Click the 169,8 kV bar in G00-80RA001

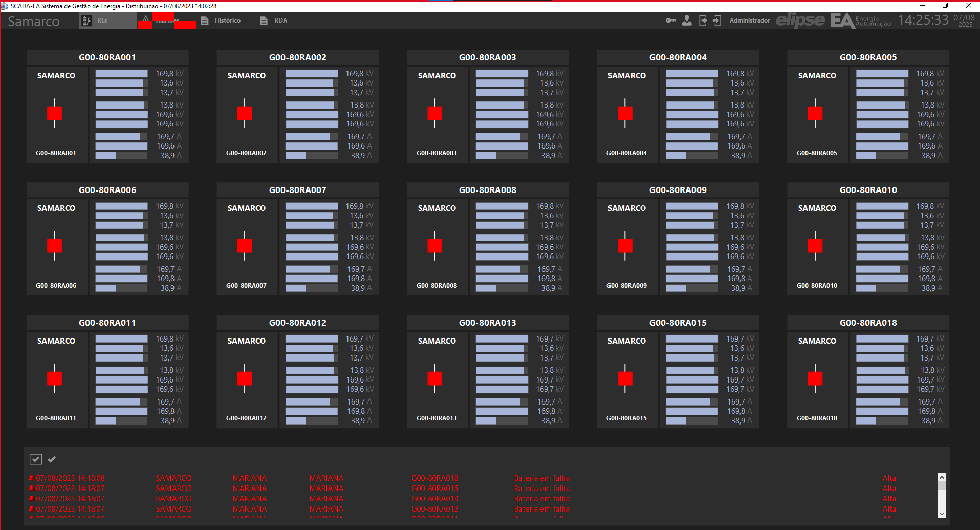[121, 74]
